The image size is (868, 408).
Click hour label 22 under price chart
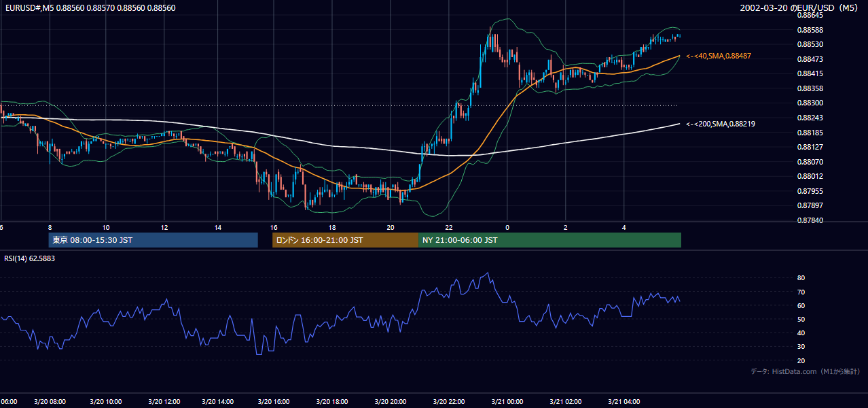point(449,227)
